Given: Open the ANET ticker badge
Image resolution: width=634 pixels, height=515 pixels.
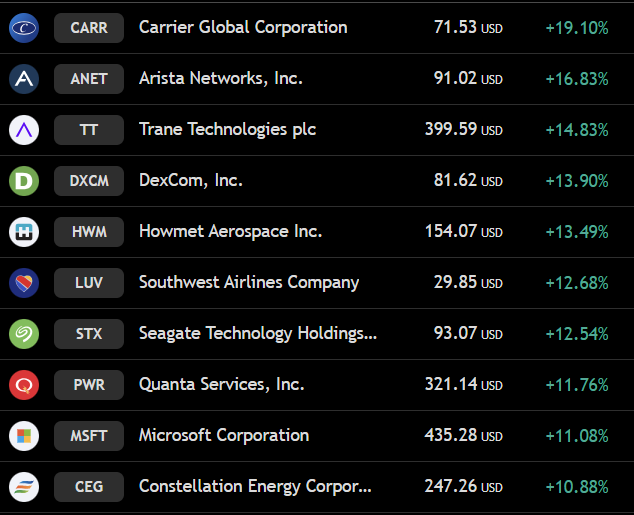Looking at the screenshot, I should pos(89,79).
